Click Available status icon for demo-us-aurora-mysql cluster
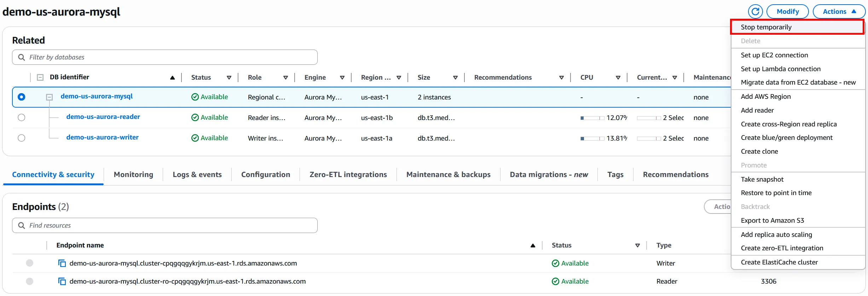 tap(195, 97)
